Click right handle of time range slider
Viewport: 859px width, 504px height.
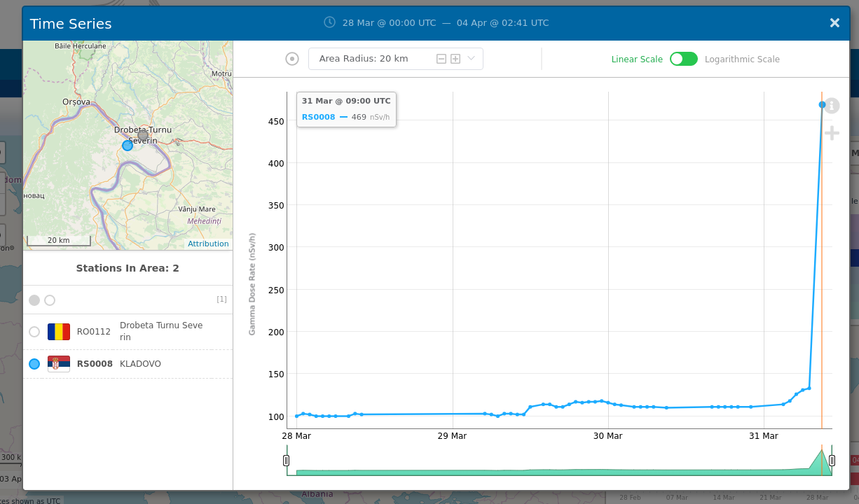[x=832, y=461]
